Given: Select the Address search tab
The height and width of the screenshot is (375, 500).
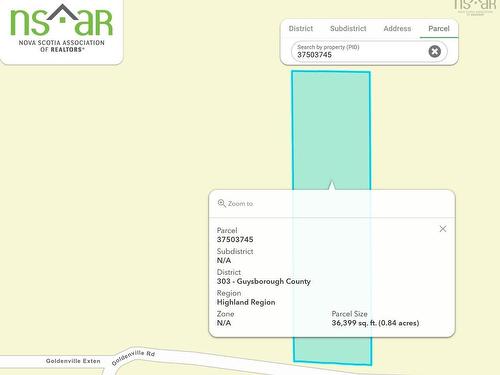Looking at the screenshot, I should (x=397, y=29).
